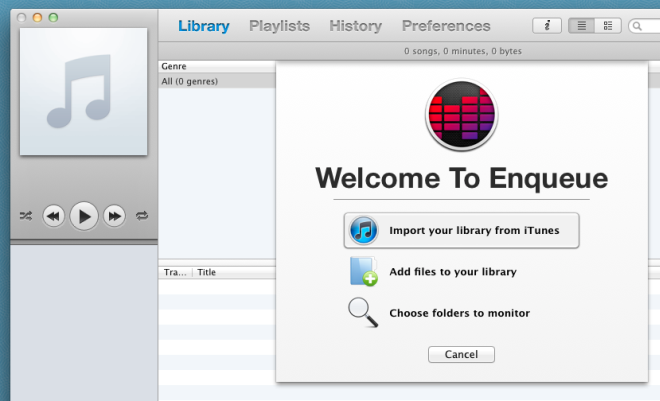Zoom the Enqueue window with green button
Image resolution: width=660 pixels, height=401 pixels.
coord(53,18)
